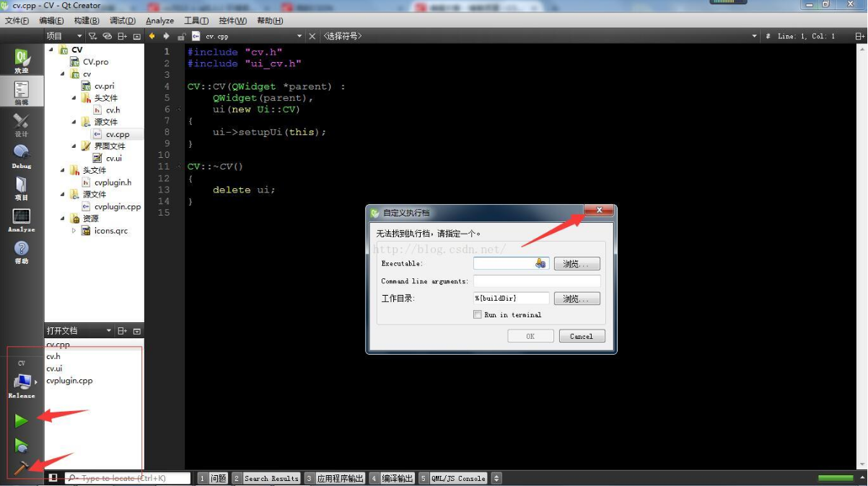Click the file read-only lock icon

(x=181, y=36)
